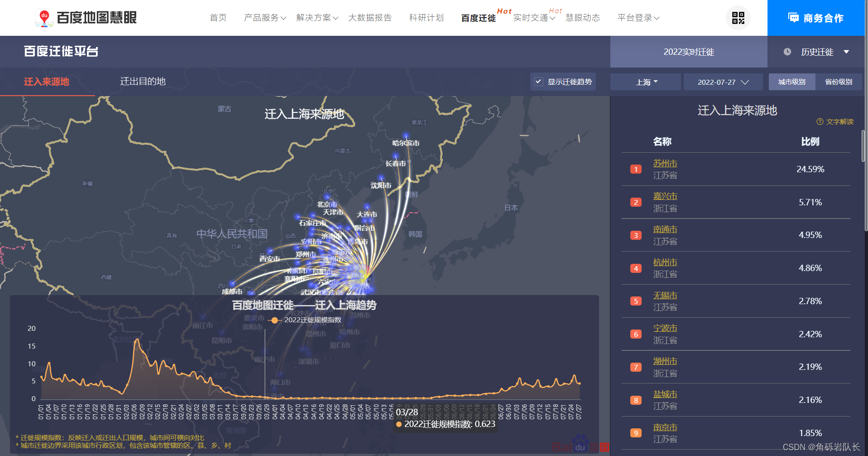Viewport: 868px width, 456px height.
Task: Open 慧眼动态 in navigation
Action: click(583, 18)
